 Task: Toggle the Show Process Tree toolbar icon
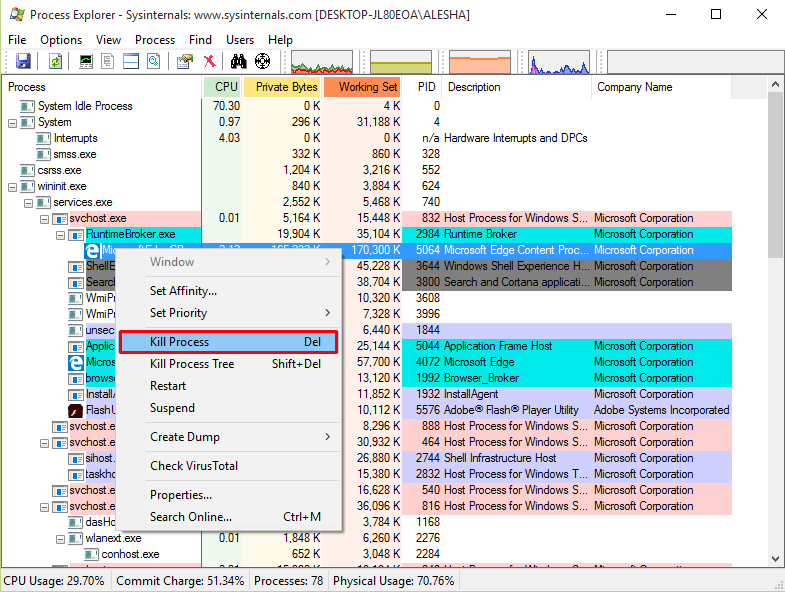[x=108, y=61]
